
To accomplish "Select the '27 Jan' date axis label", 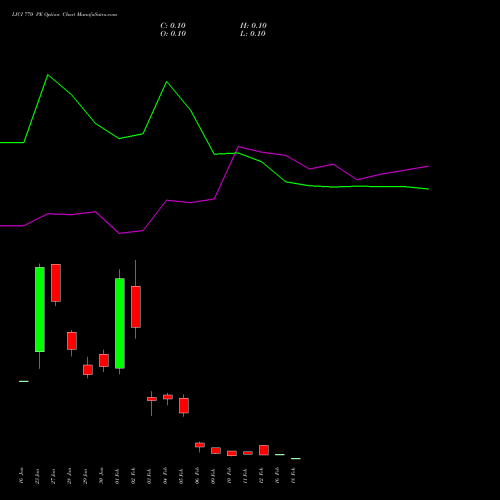I will pyautogui.click(x=53, y=476).
